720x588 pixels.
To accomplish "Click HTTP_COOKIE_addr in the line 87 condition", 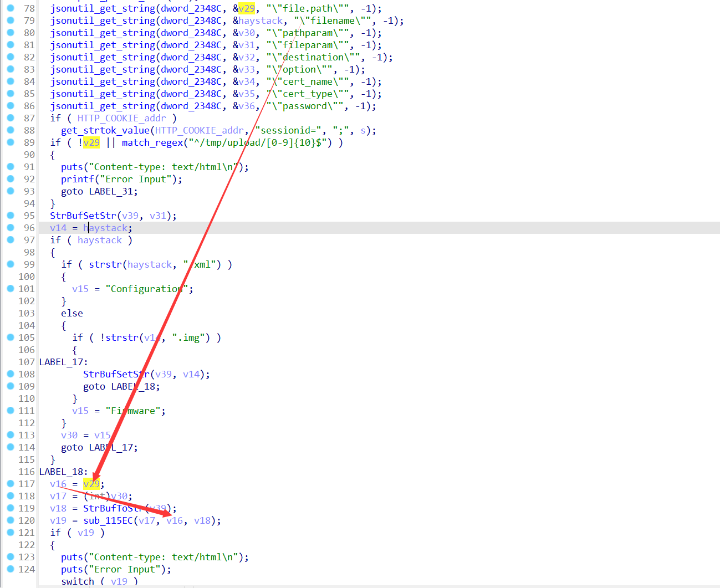I will pos(122,119).
